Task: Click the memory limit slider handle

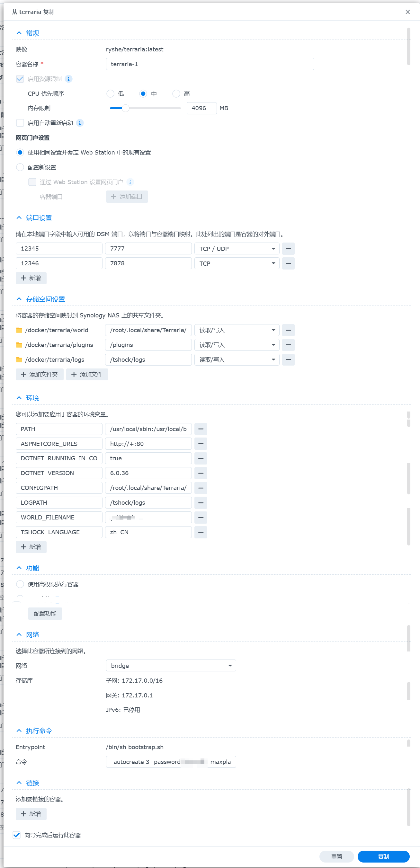Action: pyautogui.click(x=125, y=108)
